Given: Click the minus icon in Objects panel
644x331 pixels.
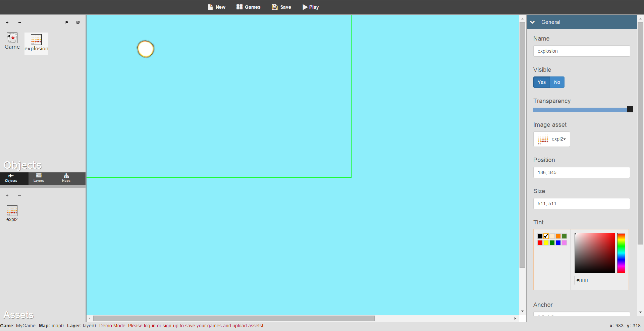Looking at the screenshot, I should [x=20, y=22].
